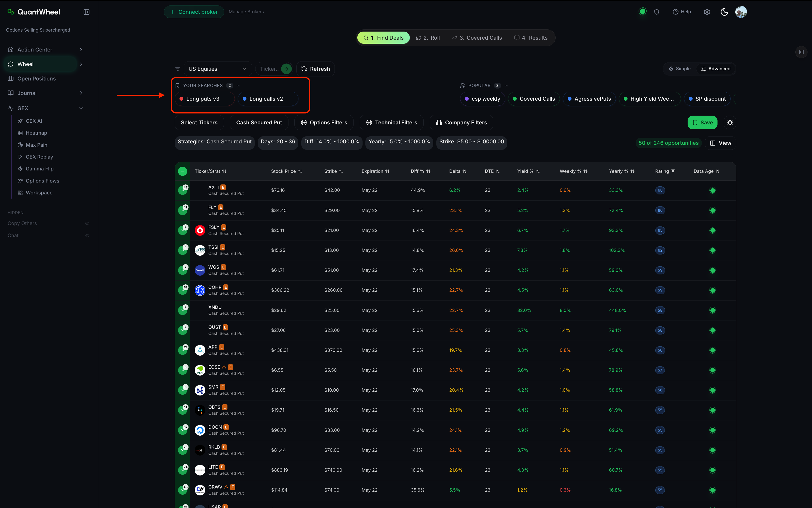Open the settings gear icon
Screen dimensions: 812x508
click(707, 12)
